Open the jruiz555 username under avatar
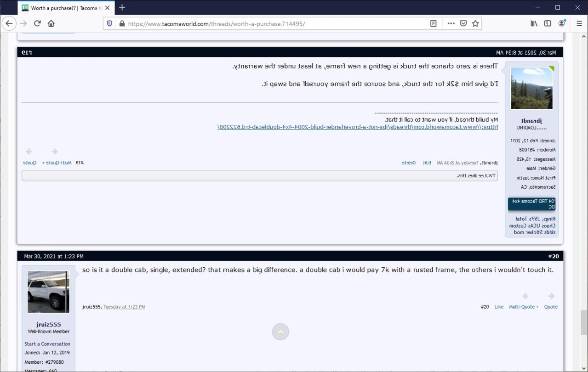Screen dimensions: 588x372 [49, 324]
